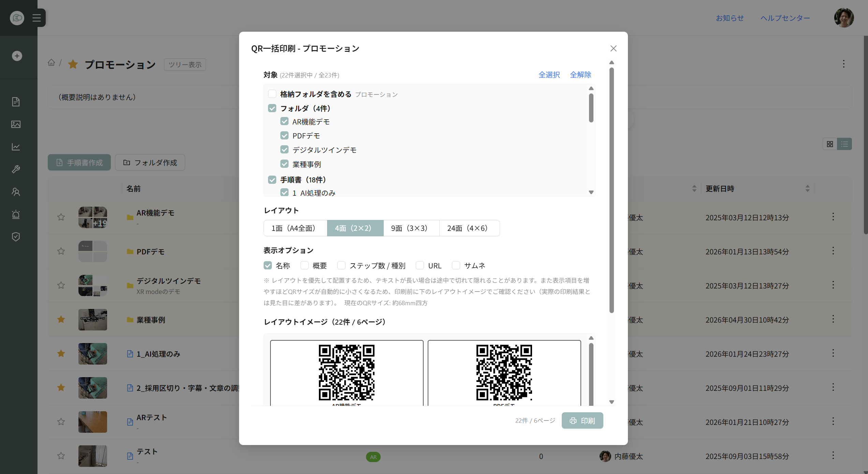Open the image gallery sidebar icon

click(16, 124)
